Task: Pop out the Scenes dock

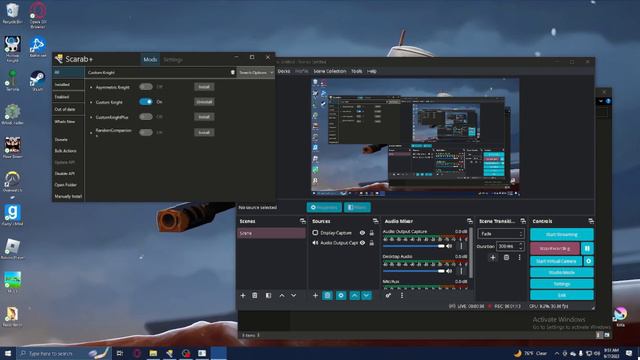Action: [302, 221]
